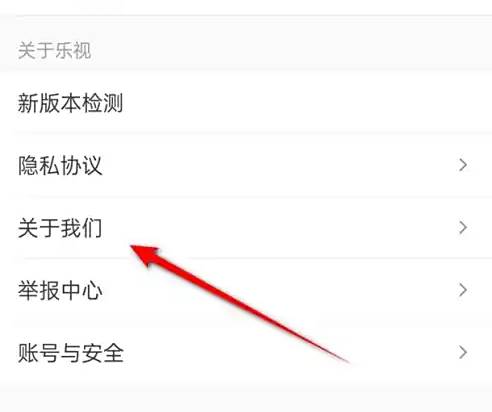
Task: Expand 账号与安全 row via its right arrow
Action: tap(463, 352)
